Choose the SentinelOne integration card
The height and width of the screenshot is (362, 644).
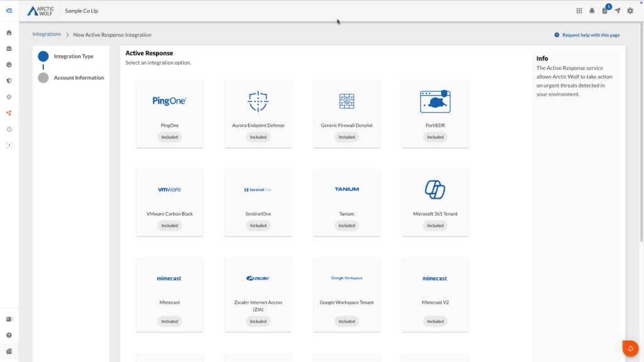coord(258,202)
